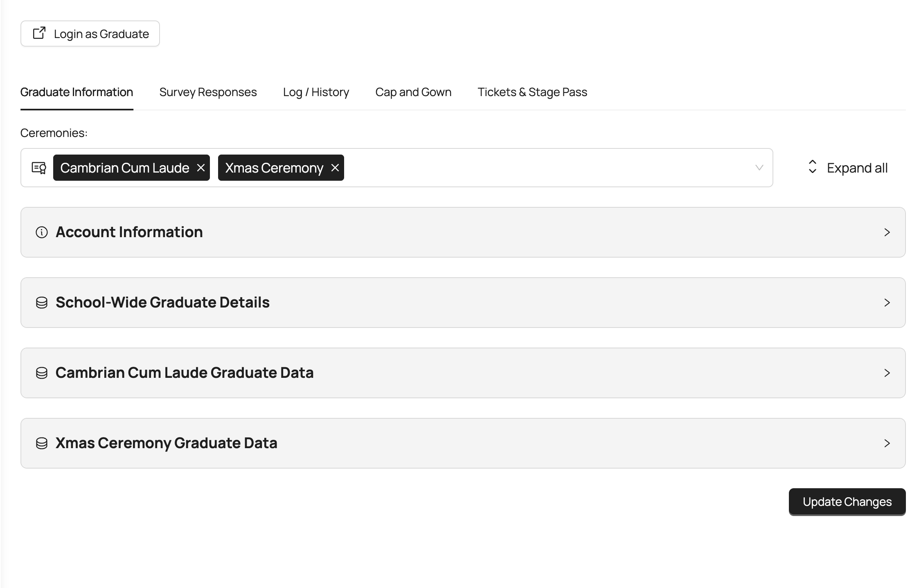Switch to the Survey Responses tab
Image resolution: width=919 pixels, height=588 pixels.
coord(208,92)
